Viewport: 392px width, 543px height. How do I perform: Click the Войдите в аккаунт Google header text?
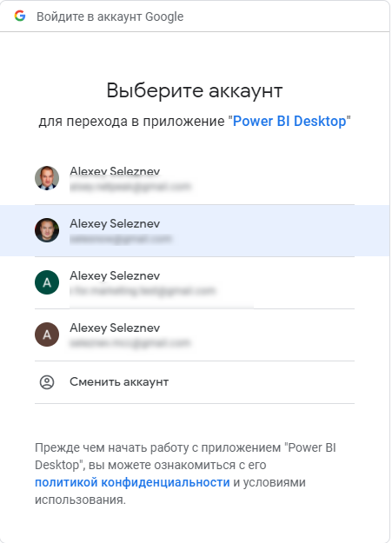(x=110, y=17)
